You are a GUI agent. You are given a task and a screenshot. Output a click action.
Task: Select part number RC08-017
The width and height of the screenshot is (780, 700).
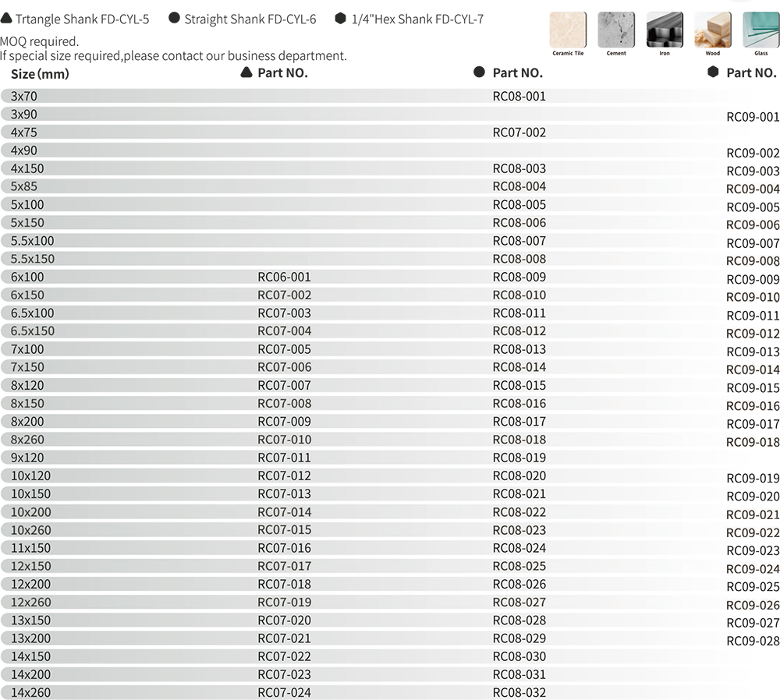pos(519,422)
